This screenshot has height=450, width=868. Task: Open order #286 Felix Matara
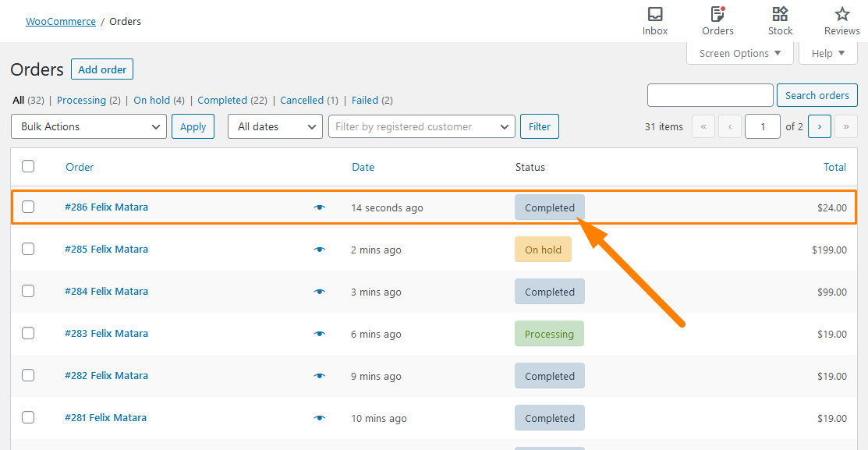tap(106, 207)
